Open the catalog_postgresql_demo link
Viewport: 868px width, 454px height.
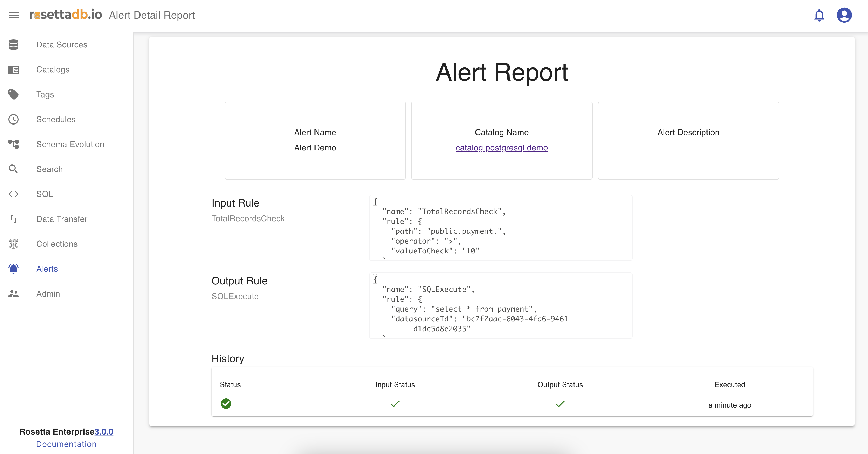pos(501,148)
